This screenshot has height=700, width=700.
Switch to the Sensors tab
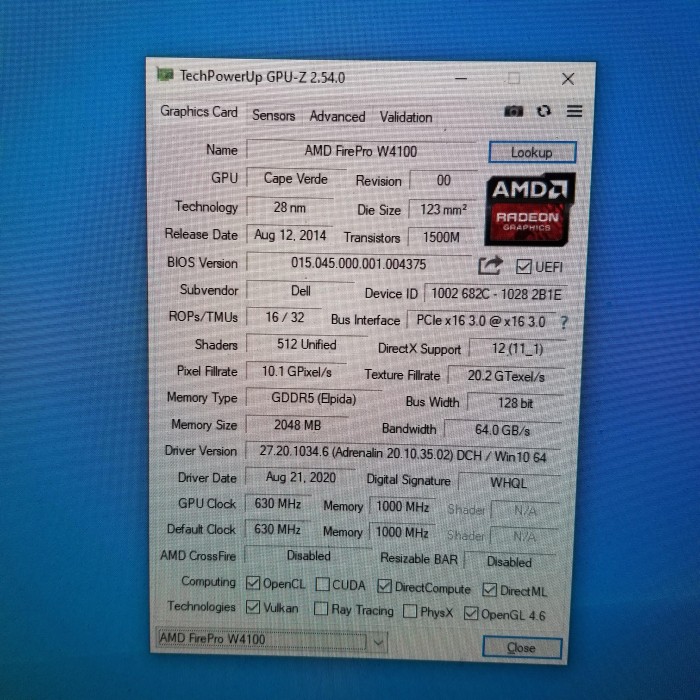pyautogui.click(x=273, y=115)
